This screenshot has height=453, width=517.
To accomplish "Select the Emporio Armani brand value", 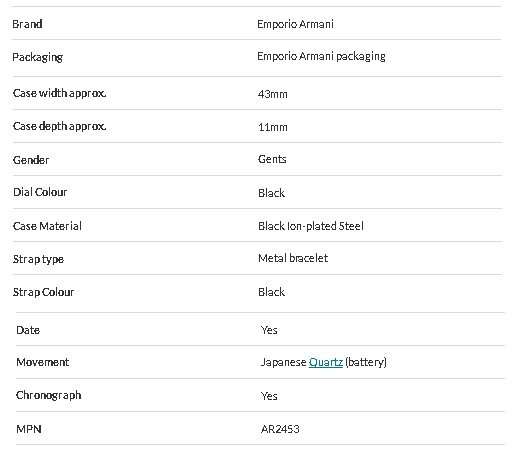I will (x=295, y=24).
